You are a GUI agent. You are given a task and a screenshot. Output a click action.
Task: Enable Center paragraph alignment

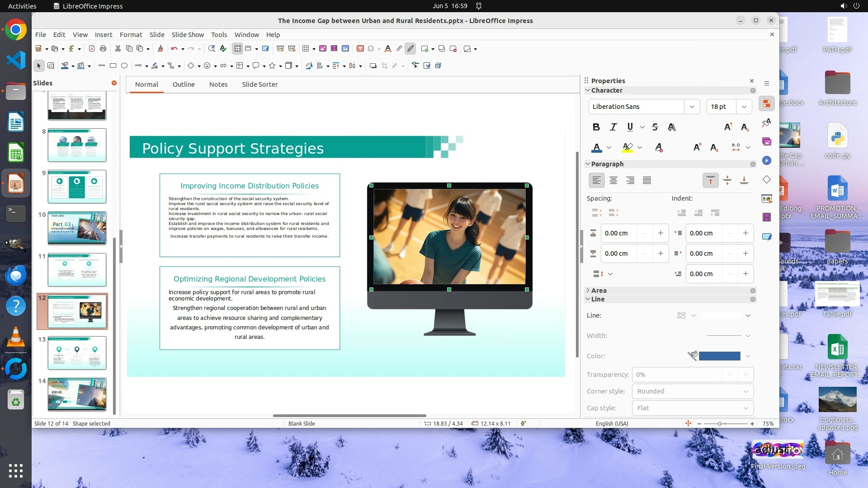click(x=613, y=181)
